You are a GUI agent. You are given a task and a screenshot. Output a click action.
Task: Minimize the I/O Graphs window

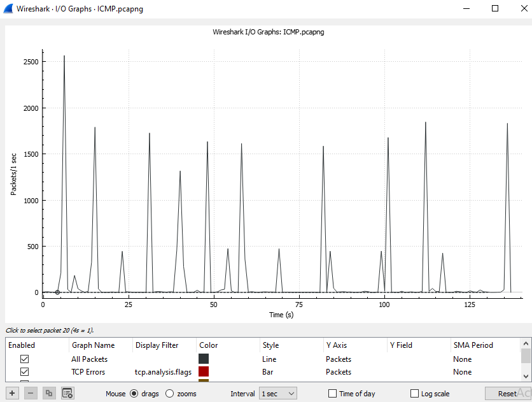[x=466, y=8]
